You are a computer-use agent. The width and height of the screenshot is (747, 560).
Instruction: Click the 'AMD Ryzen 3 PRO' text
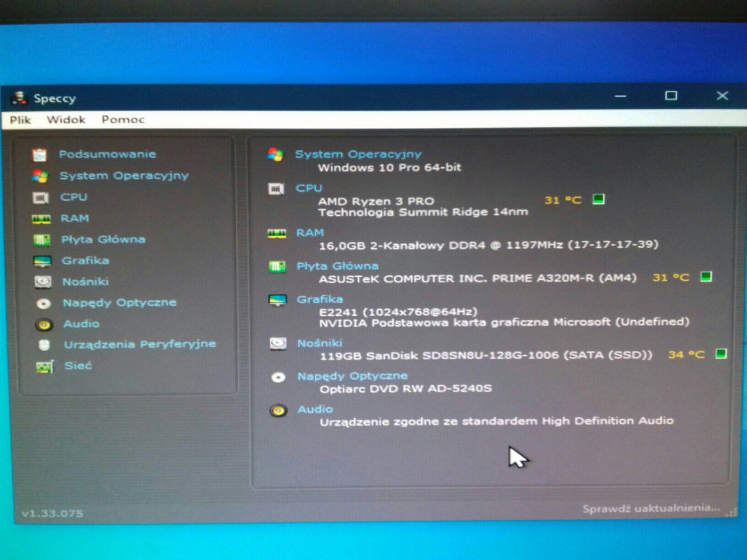pos(376,201)
